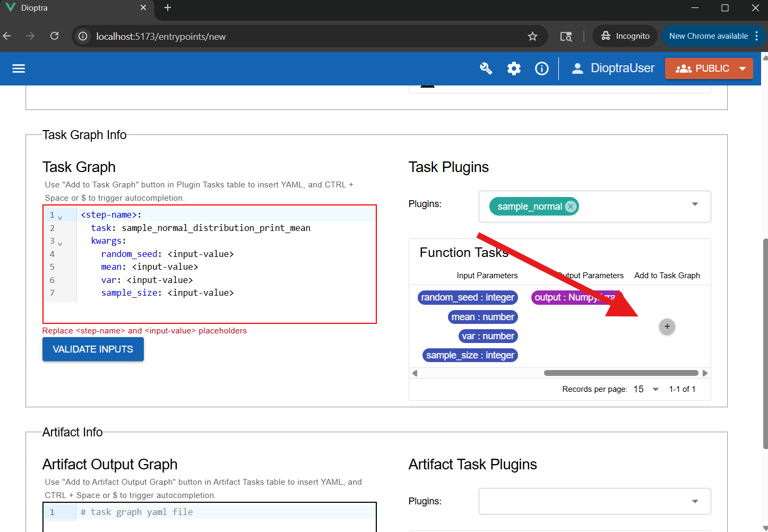Image resolution: width=768 pixels, height=532 pixels.
Task: Select the mean number parameter chip
Action: (x=482, y=316)
